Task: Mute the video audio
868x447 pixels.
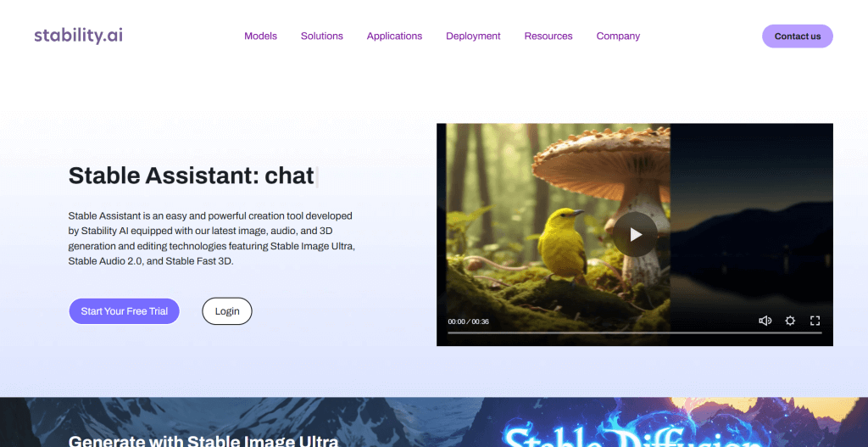Action: (x=765, y=321)
